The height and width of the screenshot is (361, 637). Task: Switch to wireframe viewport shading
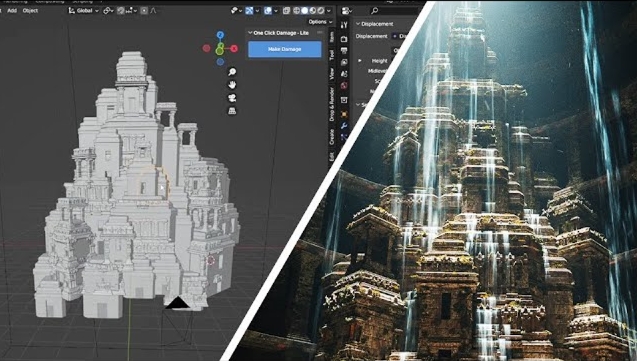(297, 11)
